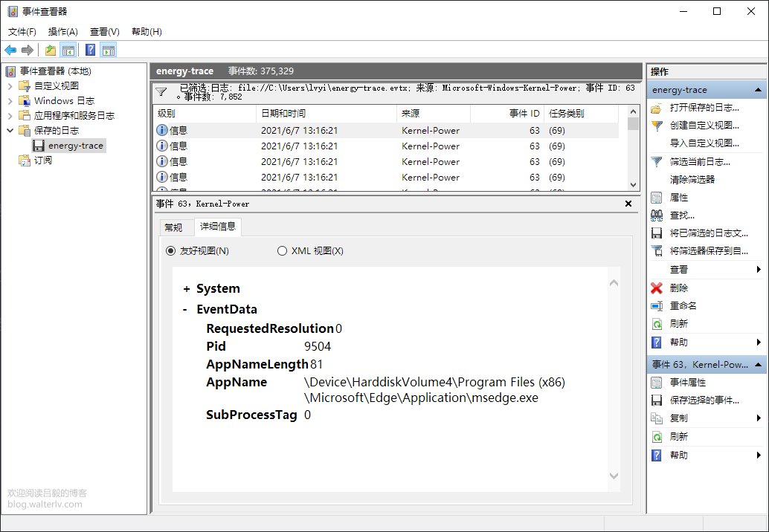Viewport: 769px width, 532px height.
Task: Click 筛选当前日志 action link
Action: point(699,161)
